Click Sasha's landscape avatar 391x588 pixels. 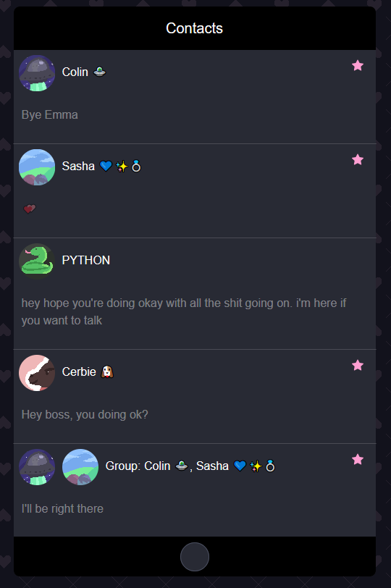point(37,167)
